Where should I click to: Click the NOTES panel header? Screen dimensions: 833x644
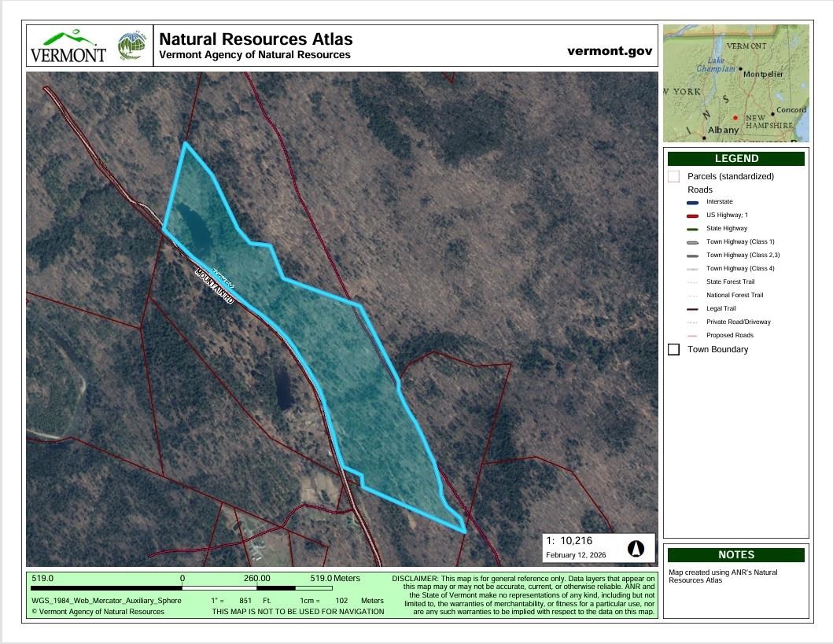click(736, 554)
